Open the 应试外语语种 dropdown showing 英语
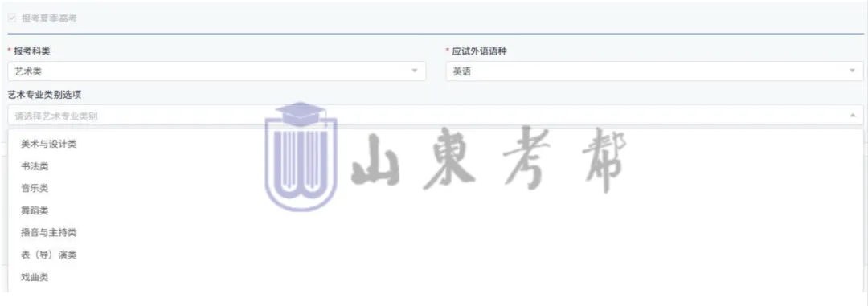868x306 pixels. 654,71
